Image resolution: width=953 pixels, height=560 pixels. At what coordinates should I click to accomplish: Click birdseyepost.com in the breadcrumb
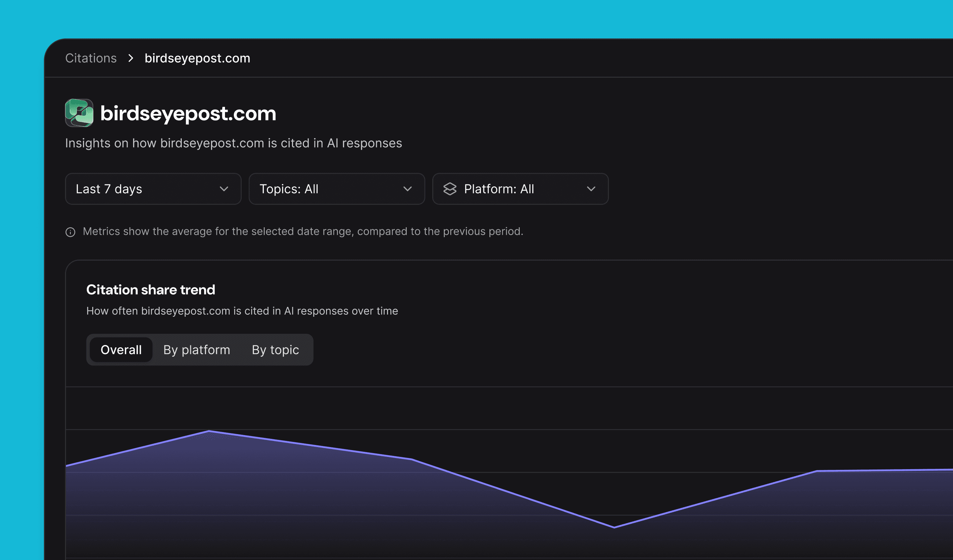pos(197,58)
